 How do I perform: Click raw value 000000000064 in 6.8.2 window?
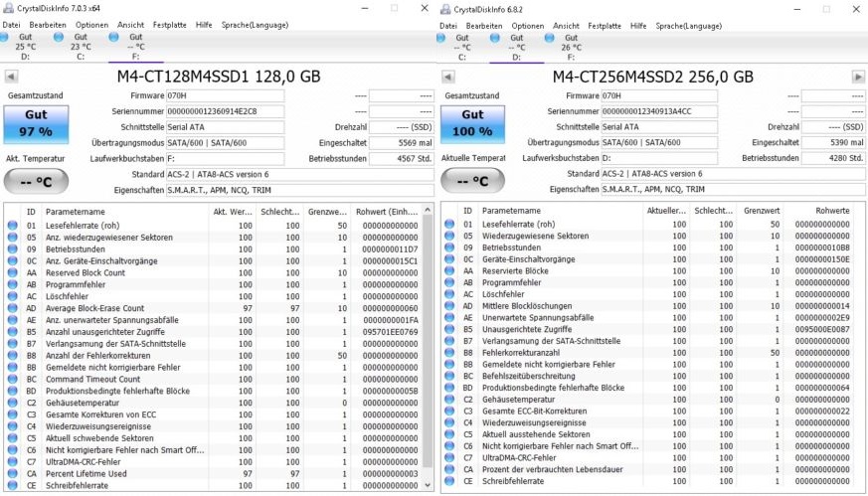point(822,388)
